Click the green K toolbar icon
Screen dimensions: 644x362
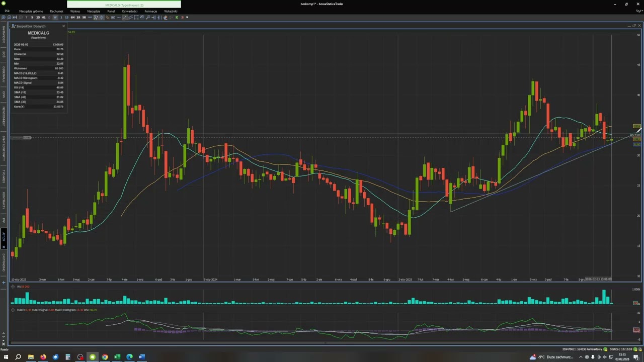tap(177, 17)
